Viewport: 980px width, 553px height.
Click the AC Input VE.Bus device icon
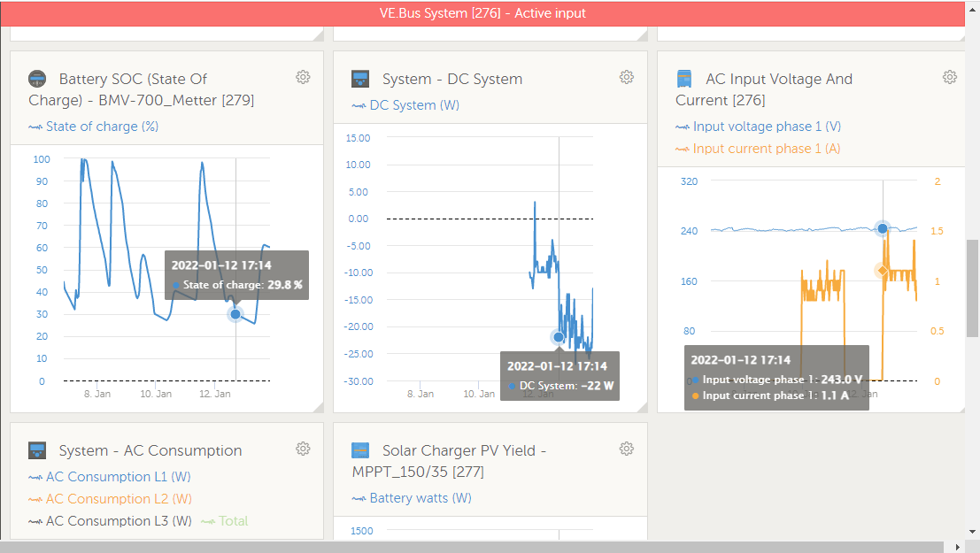click(x=684, y=79)
